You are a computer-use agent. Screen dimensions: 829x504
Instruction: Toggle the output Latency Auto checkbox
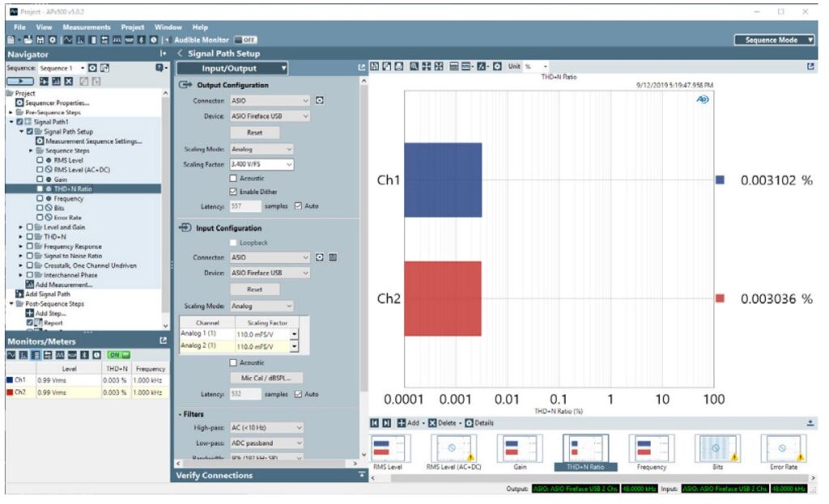tap(298, 206)
